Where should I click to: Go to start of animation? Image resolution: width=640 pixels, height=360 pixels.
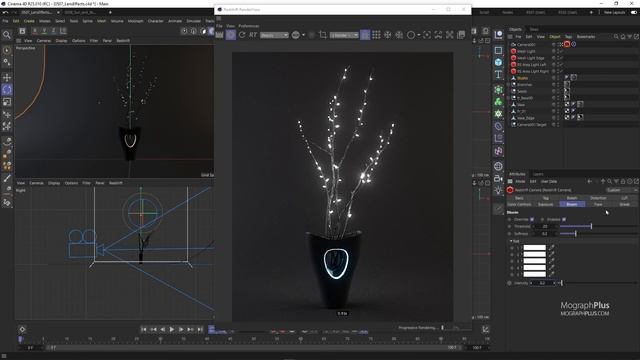point(144,329)
